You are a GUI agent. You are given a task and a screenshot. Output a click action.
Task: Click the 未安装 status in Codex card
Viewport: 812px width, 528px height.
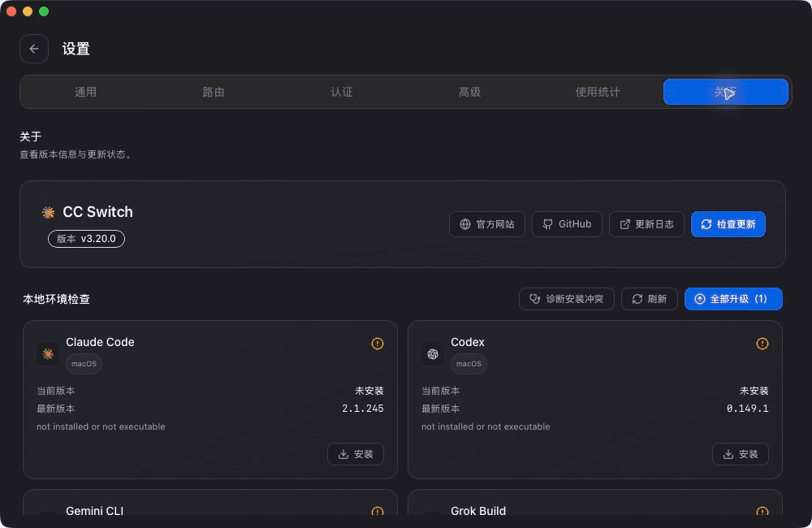(x=754, y=391)
